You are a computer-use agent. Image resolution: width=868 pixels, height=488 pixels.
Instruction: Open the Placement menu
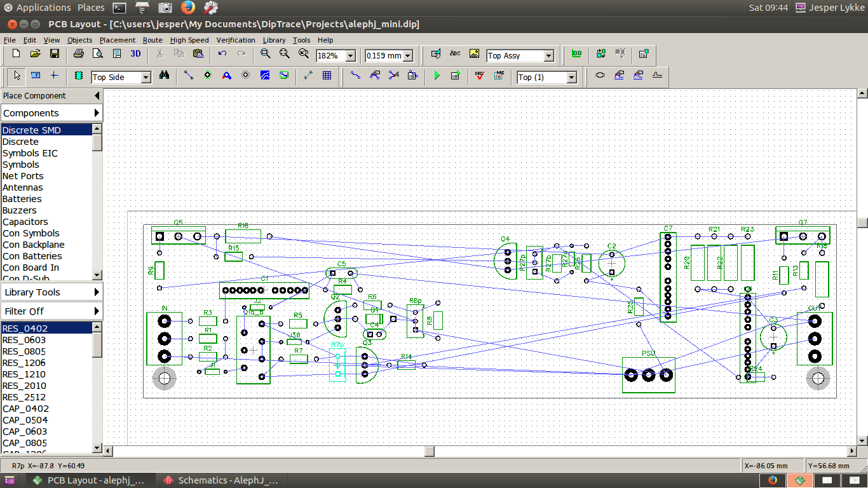pyautogui.click(x=118, y=40)
